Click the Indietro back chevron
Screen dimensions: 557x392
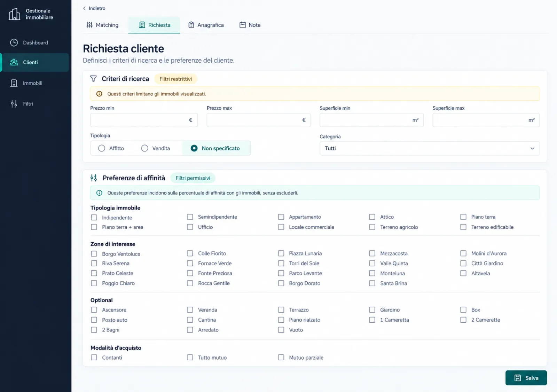(84, 8)
